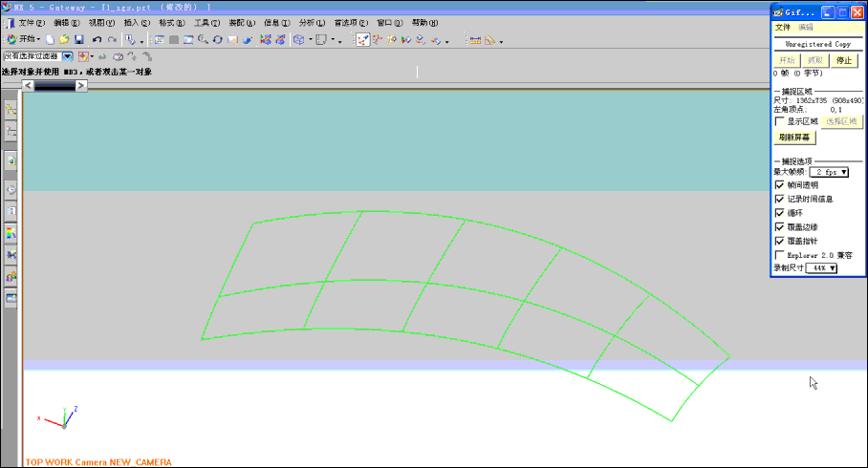Screen dimensions: 868x468
Task: Open the 44% record size dropdown
Action: [x=821, y=267]
